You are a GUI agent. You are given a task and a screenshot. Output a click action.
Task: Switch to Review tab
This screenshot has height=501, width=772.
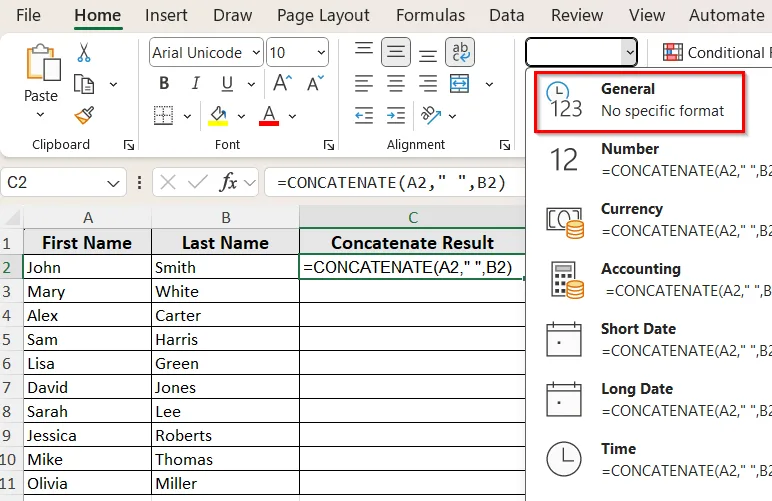click(577, 15)
